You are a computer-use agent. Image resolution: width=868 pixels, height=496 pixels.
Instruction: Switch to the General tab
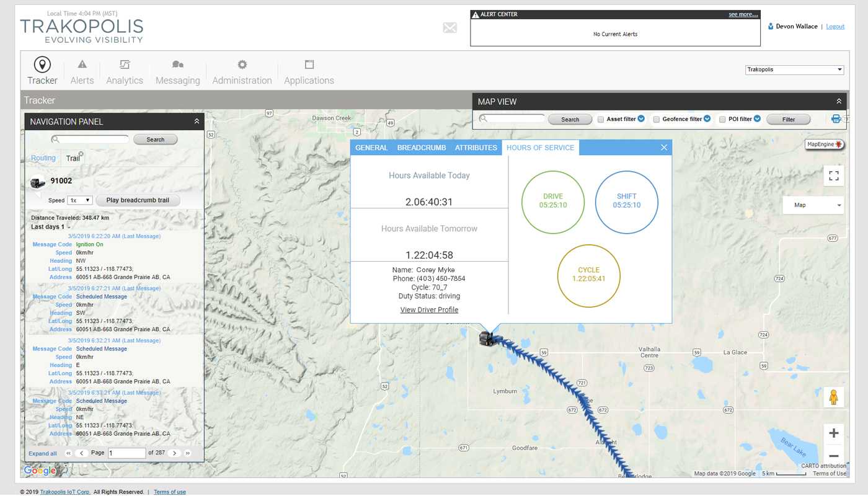(371, 148)
